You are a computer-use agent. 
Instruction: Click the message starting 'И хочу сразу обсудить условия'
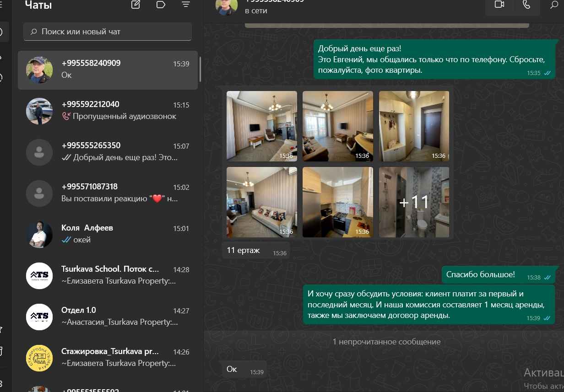[x=430, y=305]
